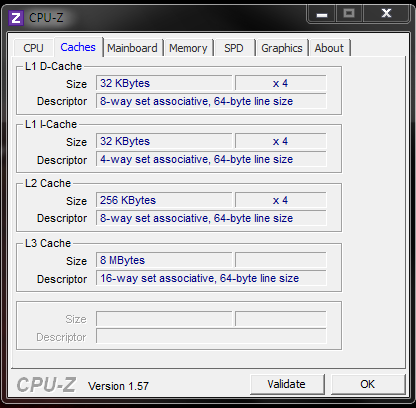Click the L1 D-Cache group label
The width and height of the screenshot is (416, 408).
53,66
